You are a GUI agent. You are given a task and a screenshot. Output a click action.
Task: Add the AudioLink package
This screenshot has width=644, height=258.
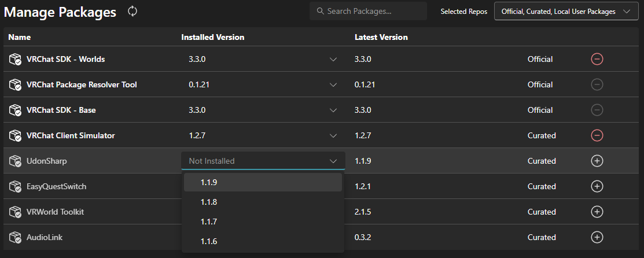click(x=597, y=237)
